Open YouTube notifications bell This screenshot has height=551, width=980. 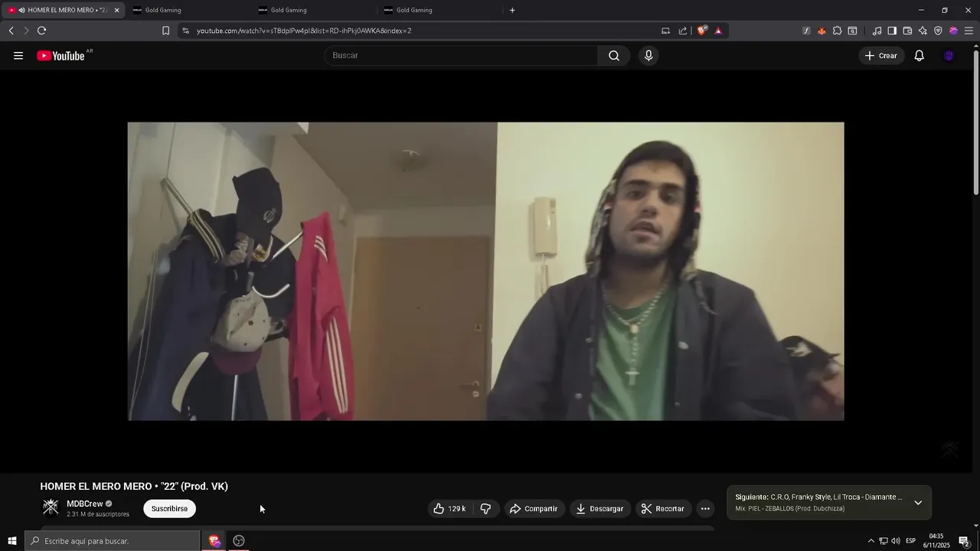pos(920,56)
